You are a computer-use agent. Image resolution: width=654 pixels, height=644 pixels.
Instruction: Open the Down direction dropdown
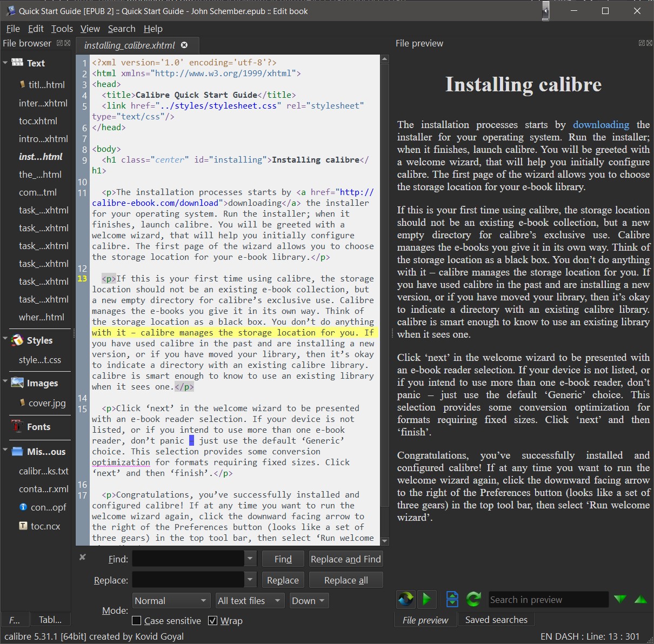[x=309, y=601]
